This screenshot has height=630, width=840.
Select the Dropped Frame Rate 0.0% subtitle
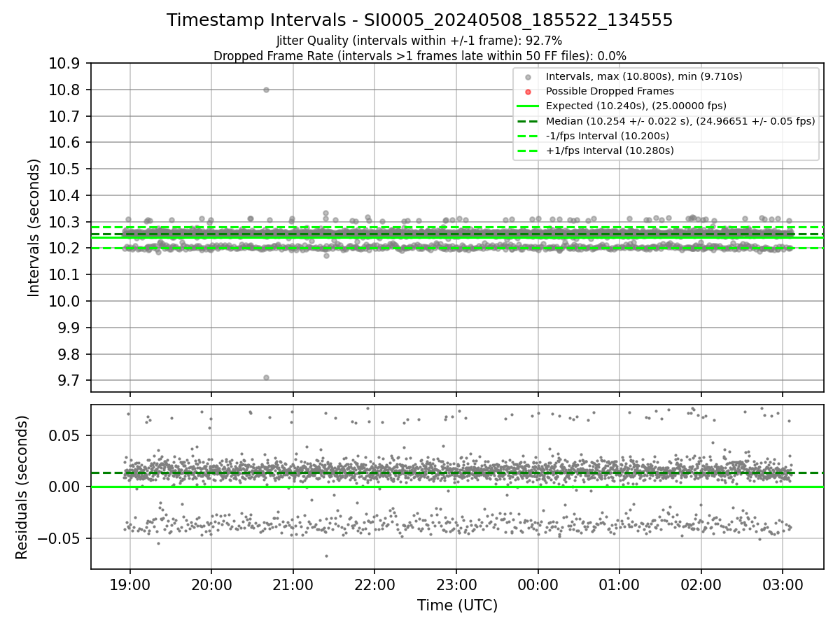(419, 56)
